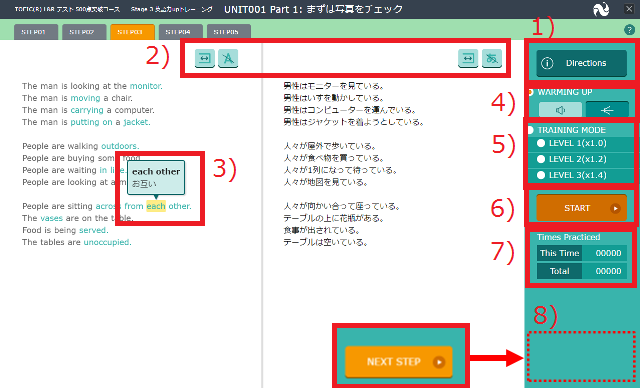The height and width of the screenshot is (388, 640).
Task: Click the "each other" vocabulary tooltip
Action: click(x=156, y=177)
